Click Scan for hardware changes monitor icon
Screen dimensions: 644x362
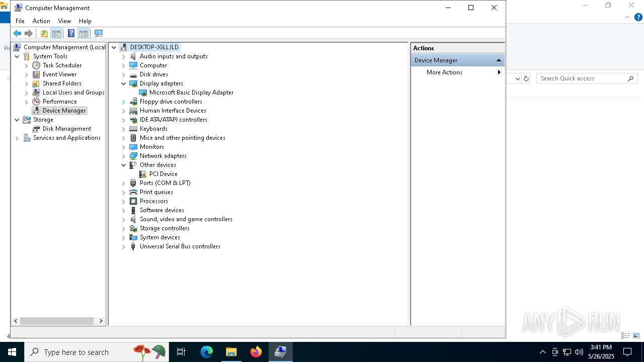click(x=99, y=33)
